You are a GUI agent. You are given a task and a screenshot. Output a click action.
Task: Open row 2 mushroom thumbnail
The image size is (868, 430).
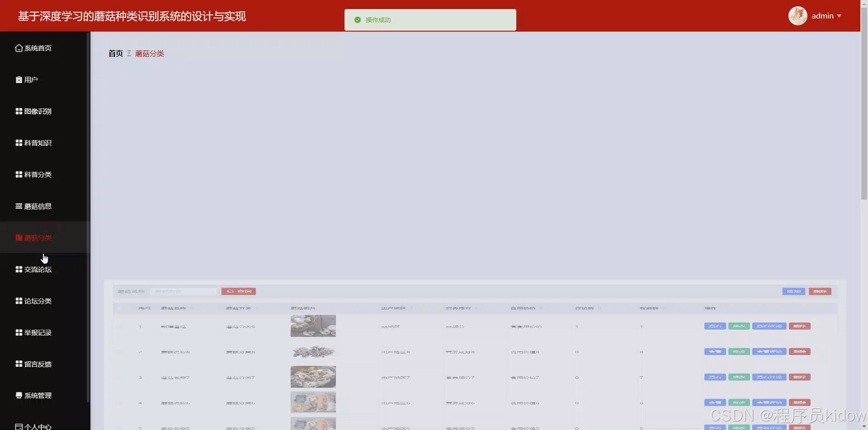[x=313, y=351]
